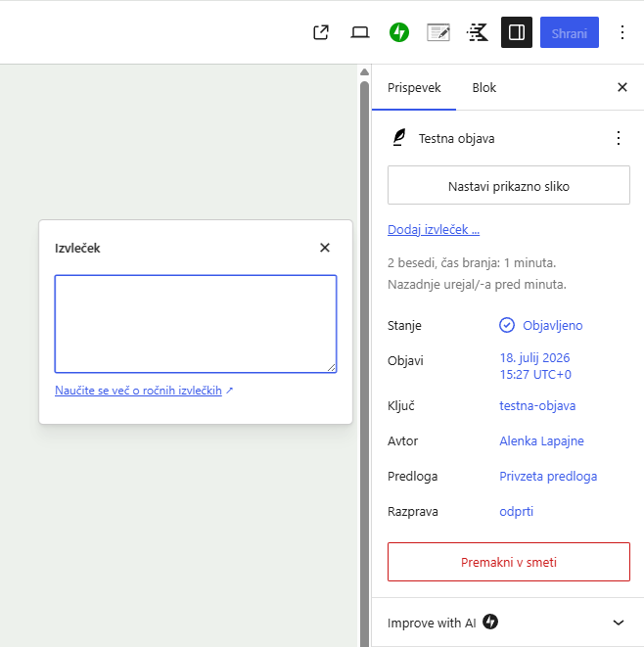Open post preview in new tab icon
This screenshot has width=644, height=647.
point(321,32)
